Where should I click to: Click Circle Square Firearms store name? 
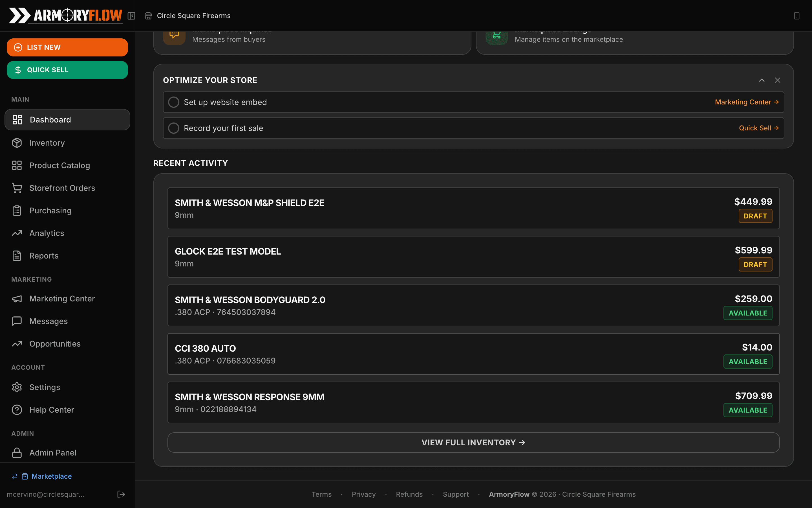point(194,16)
